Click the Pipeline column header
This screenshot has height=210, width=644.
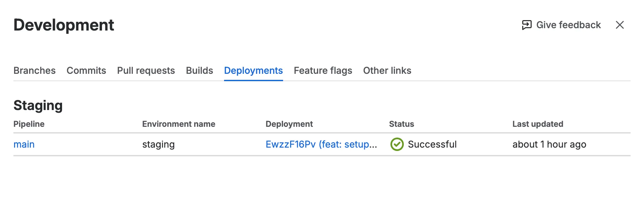[29, 124]
